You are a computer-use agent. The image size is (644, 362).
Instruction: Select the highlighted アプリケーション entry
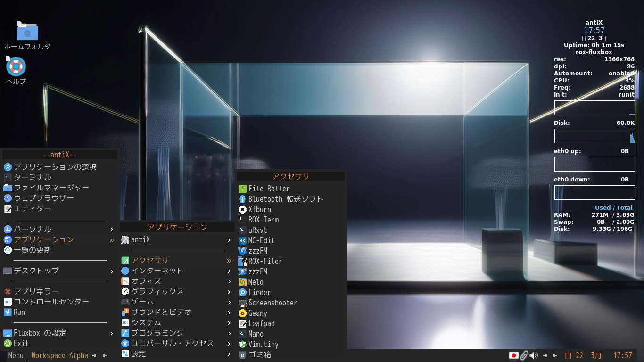point(60,239)
